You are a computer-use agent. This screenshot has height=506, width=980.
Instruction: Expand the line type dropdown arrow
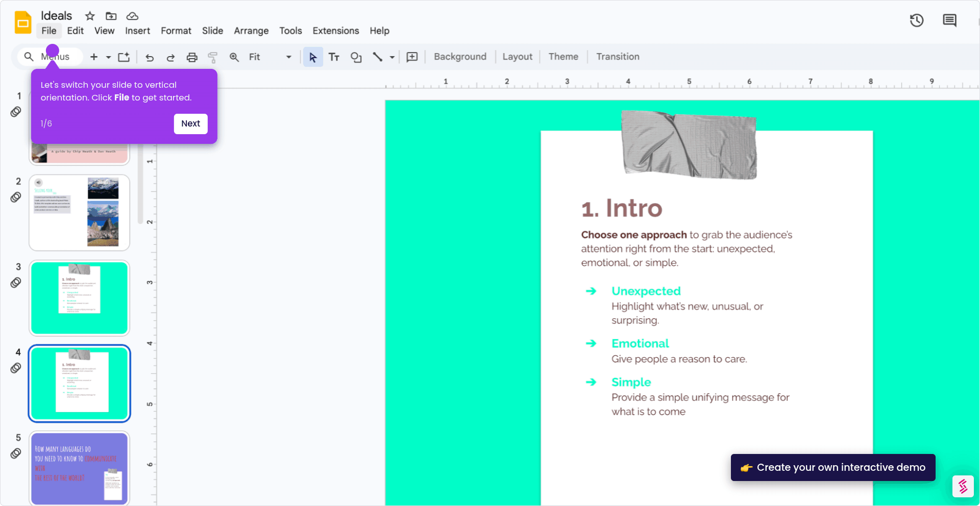click(x=392, y=57)
